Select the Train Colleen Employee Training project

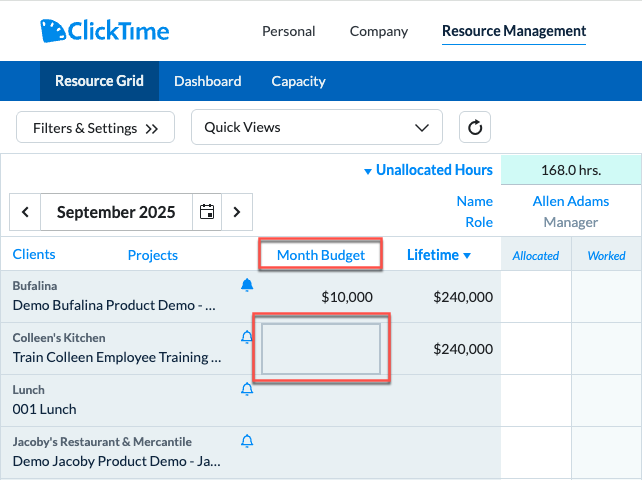[x=117, y=357]
